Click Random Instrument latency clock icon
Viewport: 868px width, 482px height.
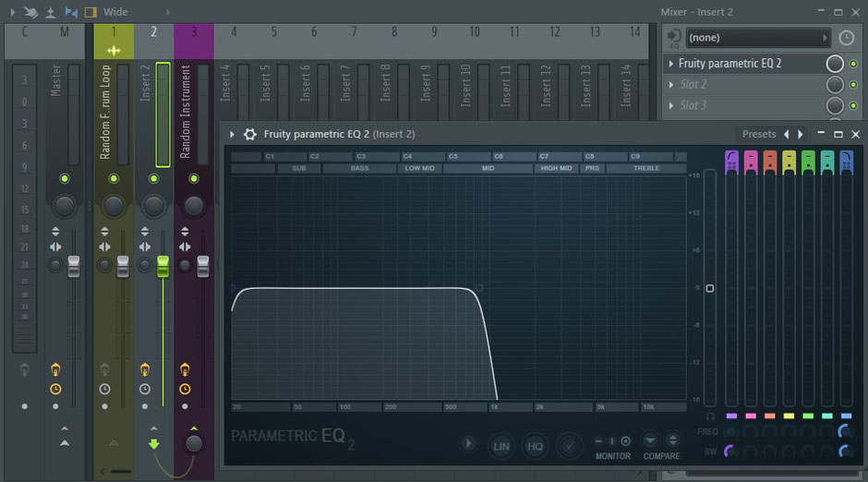click(185, 389)
